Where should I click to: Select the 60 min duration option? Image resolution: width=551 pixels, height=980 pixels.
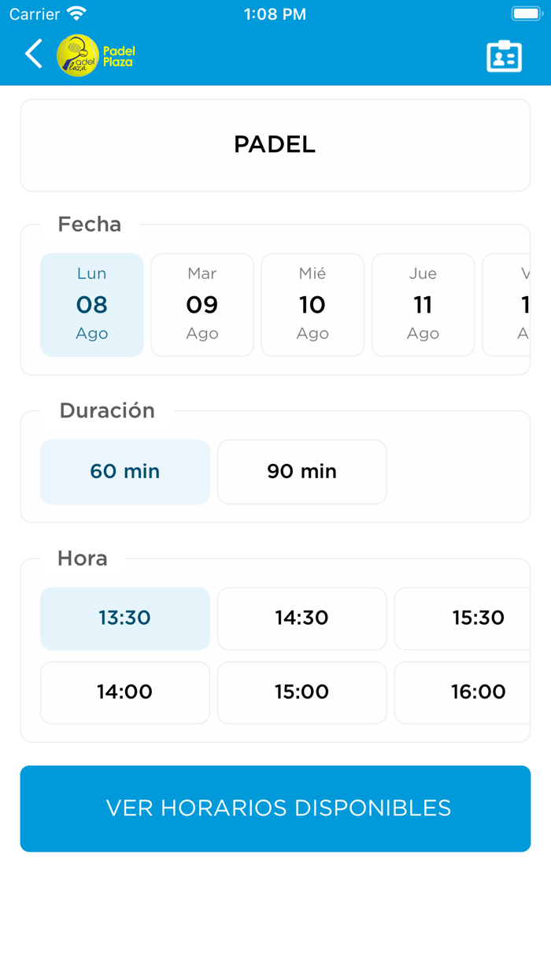point(124,471)
